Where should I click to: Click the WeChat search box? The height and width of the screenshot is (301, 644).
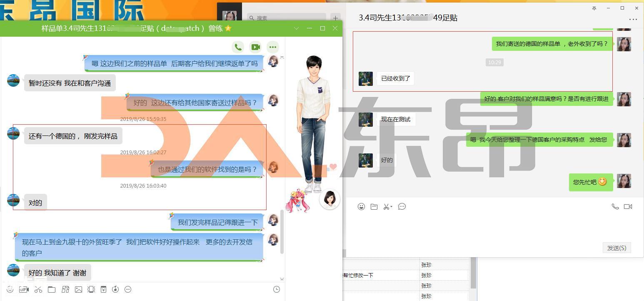coord(287,18)
